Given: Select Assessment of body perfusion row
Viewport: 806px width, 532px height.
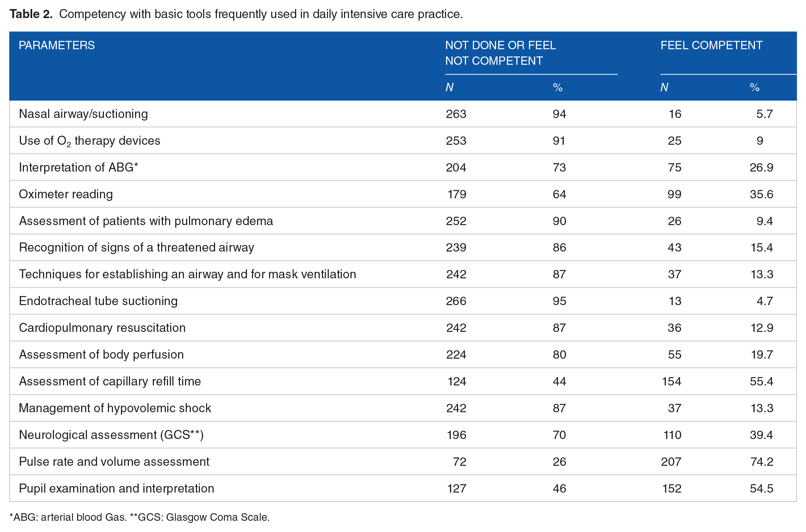Looking at the screenshot, I should coord(403,355).
